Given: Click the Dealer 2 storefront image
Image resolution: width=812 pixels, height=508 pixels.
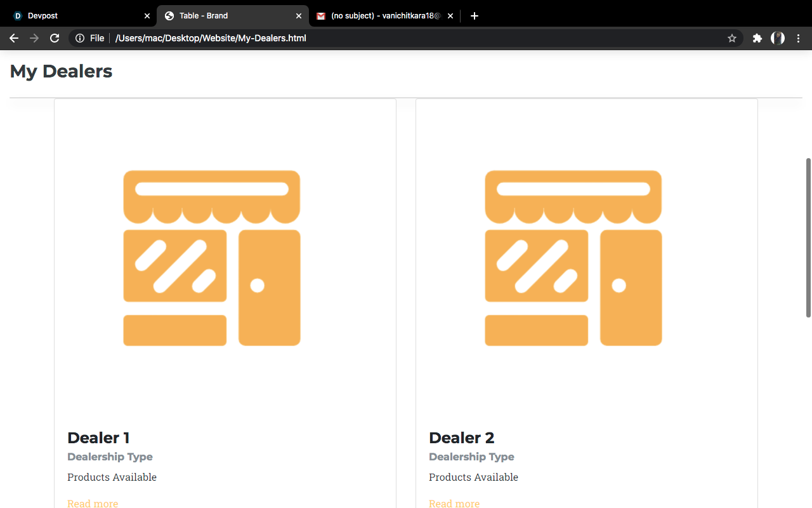Looking at the screenshot, I should pos(573,258).
